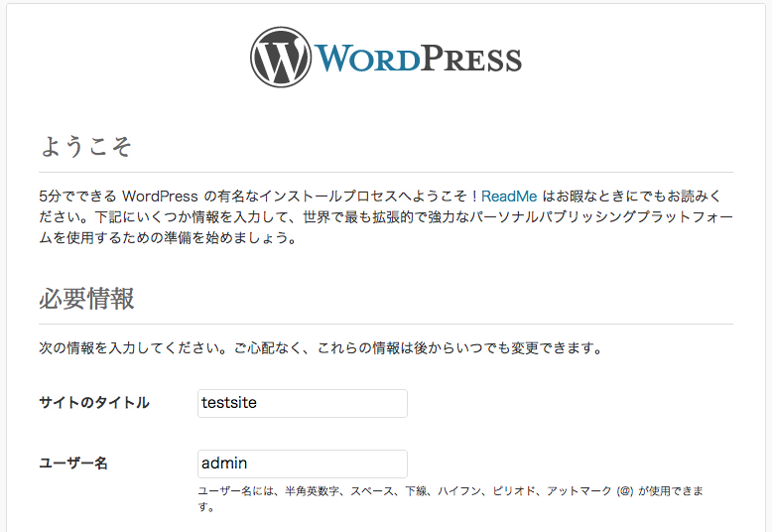The width and height of the screenshot is (772, 532).
Task: Click the site title input field
Action: [x=303, y=403]
